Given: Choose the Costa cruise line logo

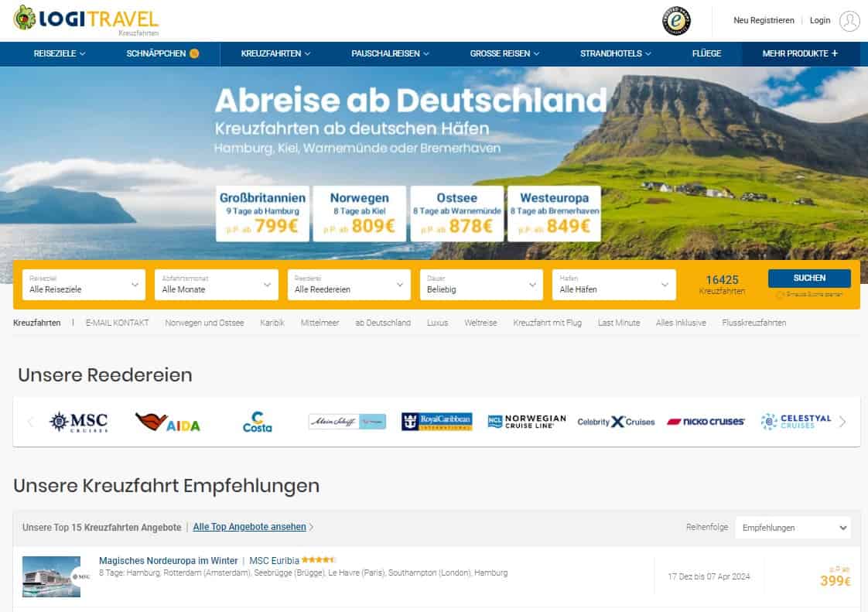Looking at the screenshot, I should (x=257, y=422).
